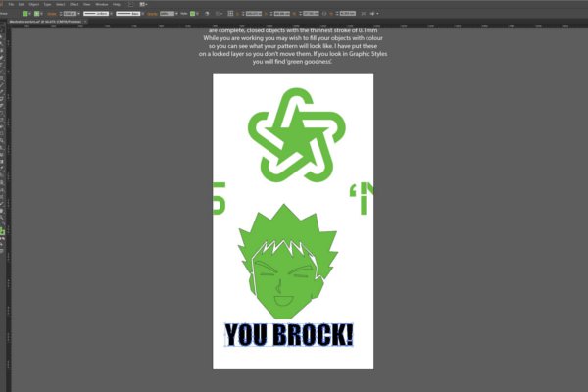The width and height of the screenshot is (588, 392).
Task: Open the Arrange Documents dropdown
Action: coord(143,5)
